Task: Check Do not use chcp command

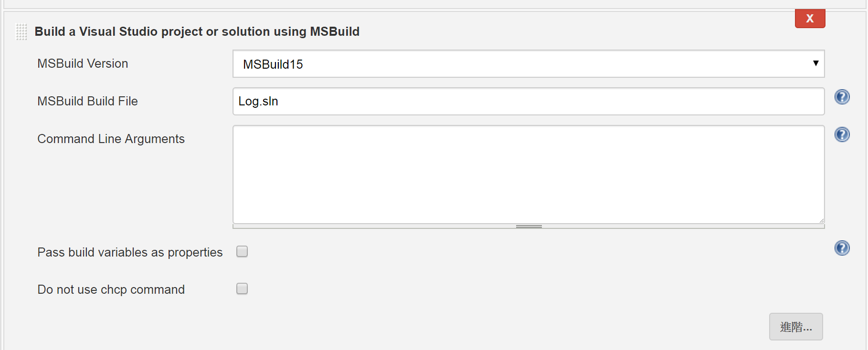Action: click(x=242, y=288)
